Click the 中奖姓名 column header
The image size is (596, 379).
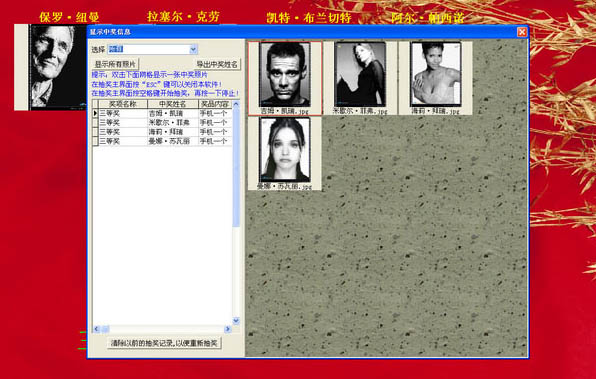pos(173,104)
